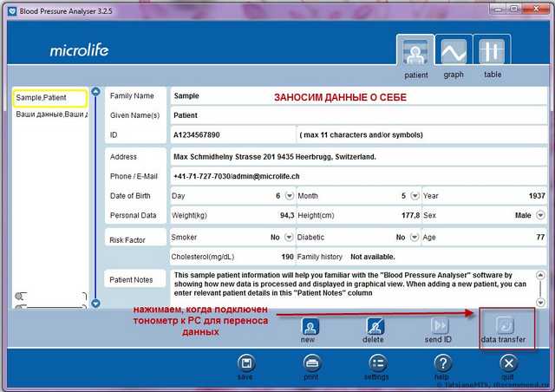
Task: Click the 'Given Name(s)' label
Action: tap(135, 115)
